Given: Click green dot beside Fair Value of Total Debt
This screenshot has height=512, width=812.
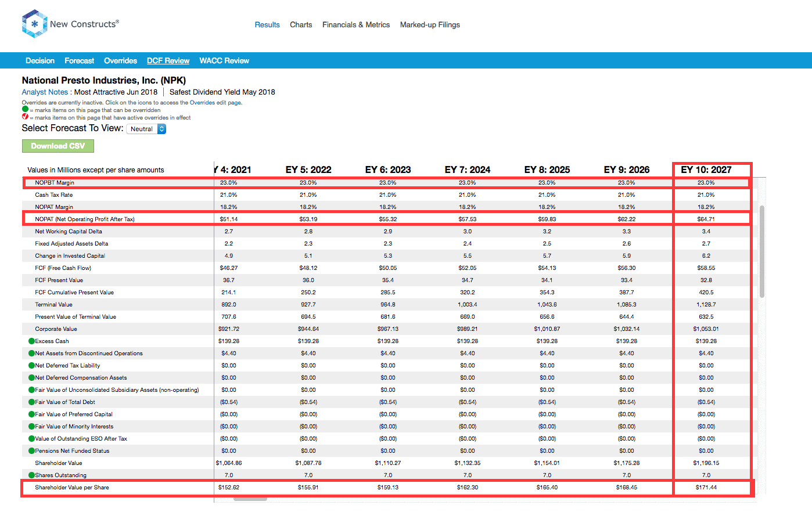Looking at the screenshot, I should coord(31,402).
